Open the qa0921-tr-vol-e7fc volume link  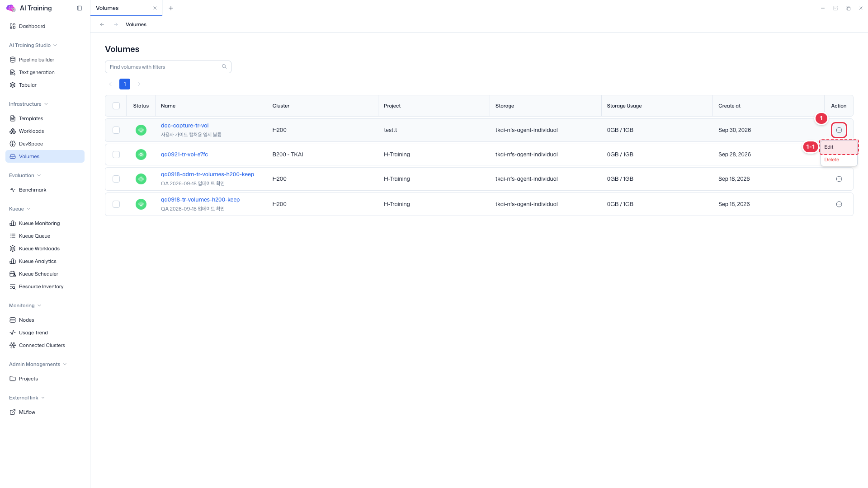[x=184, y=155]
